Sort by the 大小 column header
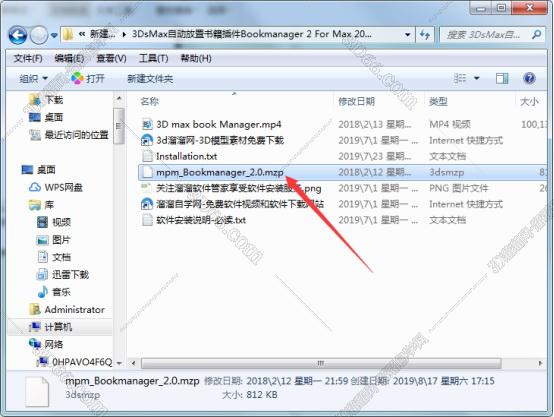This screenshot has height=417, width=554. click(x=529, y=102)
